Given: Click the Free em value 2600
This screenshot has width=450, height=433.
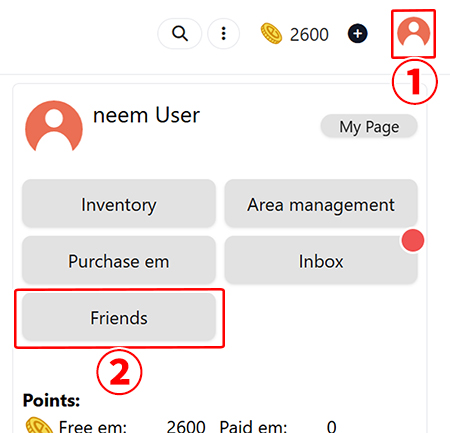Looking at the screenshot, I should (186, 426).
